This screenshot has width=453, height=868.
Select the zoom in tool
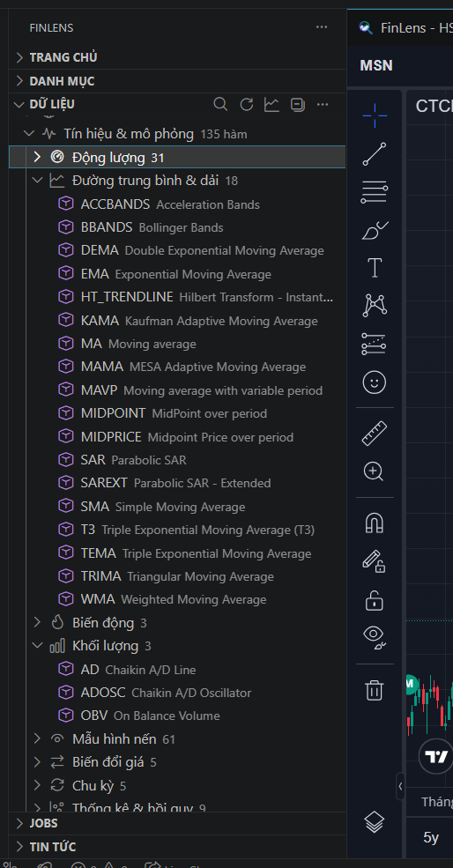coord(375,471)
